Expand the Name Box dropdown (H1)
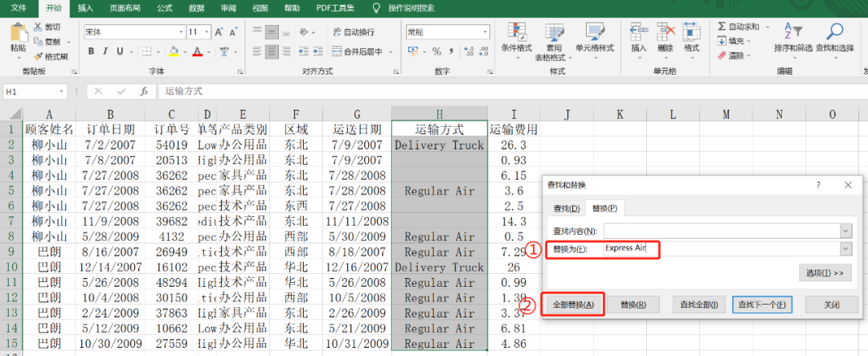868x356 pixels. (x=60, y=92)
